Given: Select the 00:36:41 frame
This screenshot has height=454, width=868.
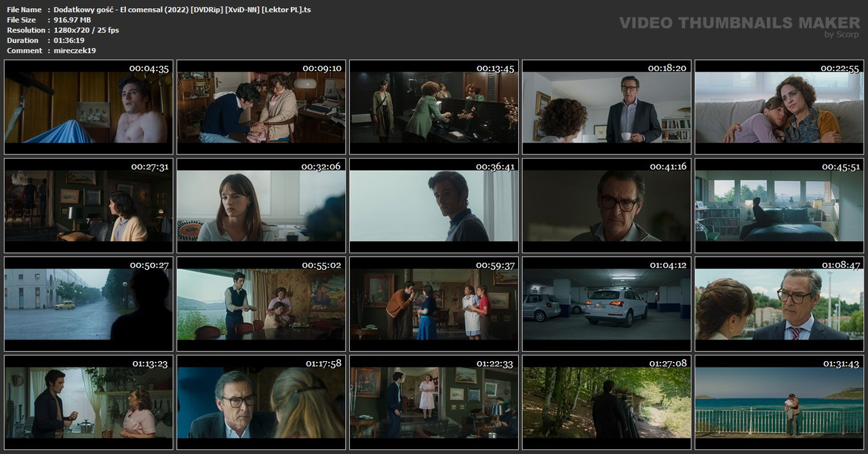Looking at the screenshot, I should tap(434, 206).
